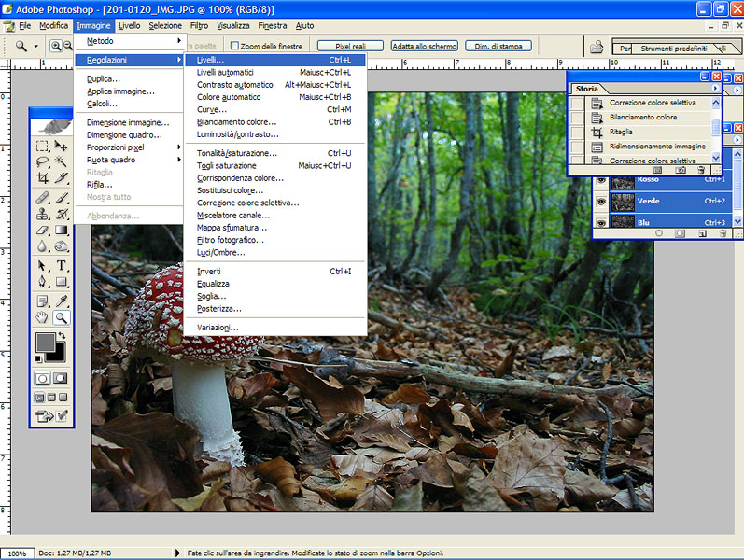
Task: Set history brush source for Ritaglia
Action: click(577, 132)
